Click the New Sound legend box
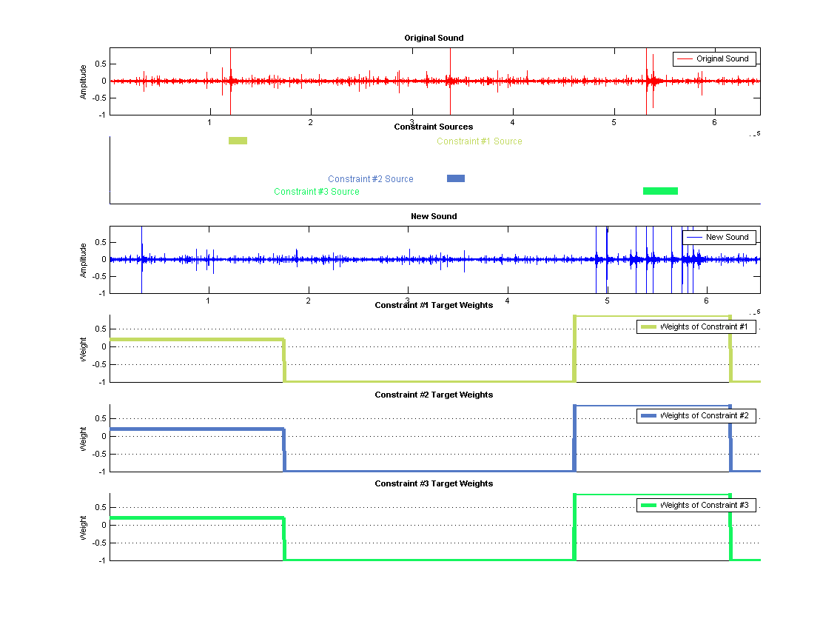Image resolution: width=840 pixels, height=630 pixels. click(x=719, y=238)
